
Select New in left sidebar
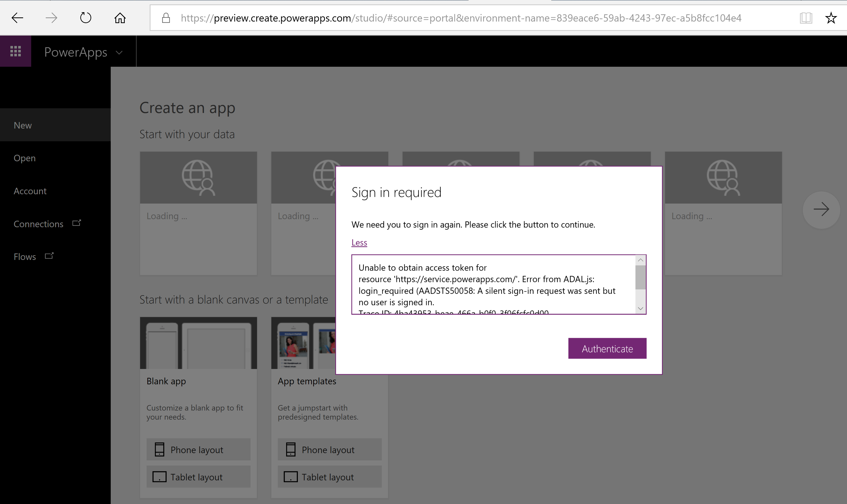click(x=23, y=125)
